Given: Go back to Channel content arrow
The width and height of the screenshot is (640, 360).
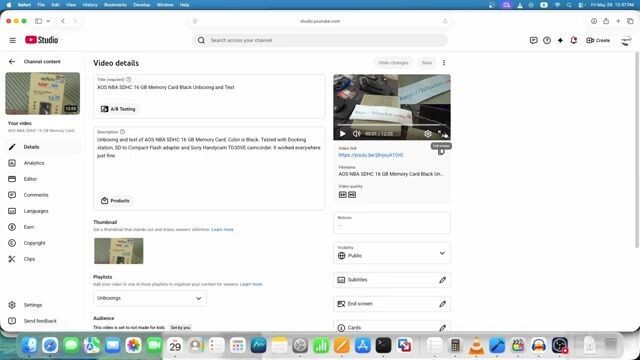Looking at the screenshot, I should pos(12,61).
